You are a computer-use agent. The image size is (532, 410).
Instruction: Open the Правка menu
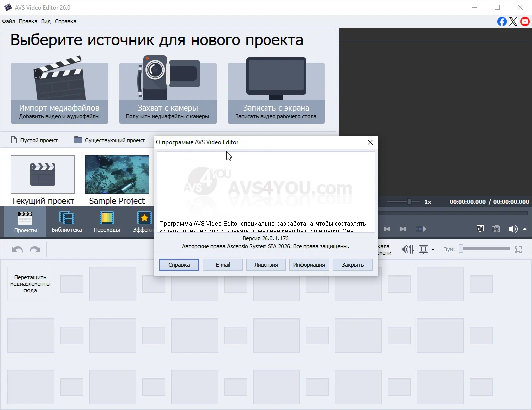(28, 21)
